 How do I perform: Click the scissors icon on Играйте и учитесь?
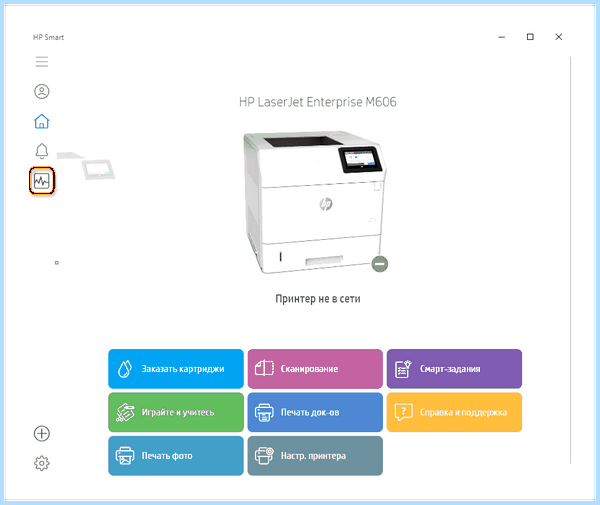point(125,412)
